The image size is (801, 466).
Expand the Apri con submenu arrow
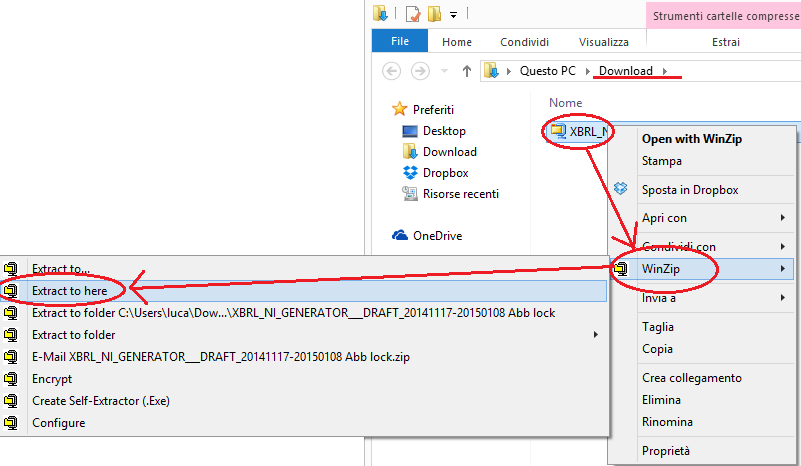click(x=782, y=218)
